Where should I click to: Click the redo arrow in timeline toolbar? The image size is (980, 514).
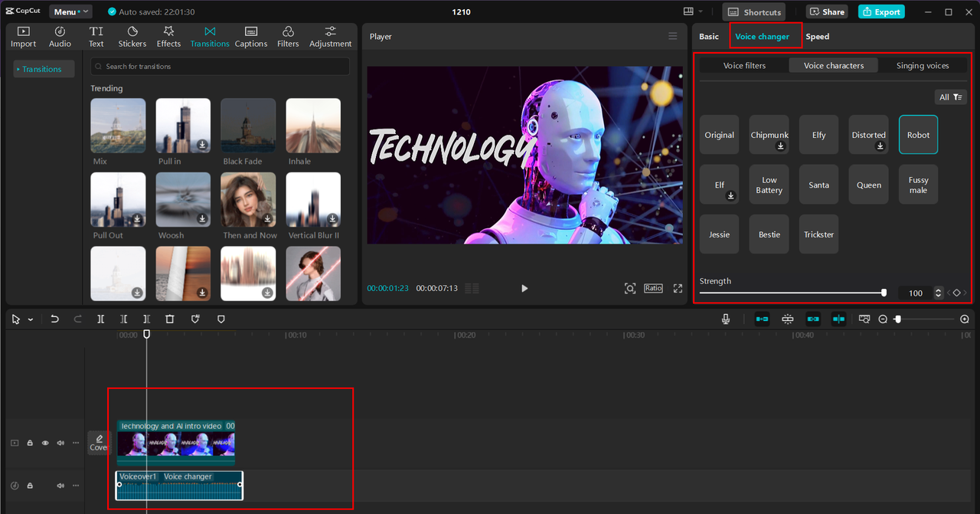coord(77,319)
